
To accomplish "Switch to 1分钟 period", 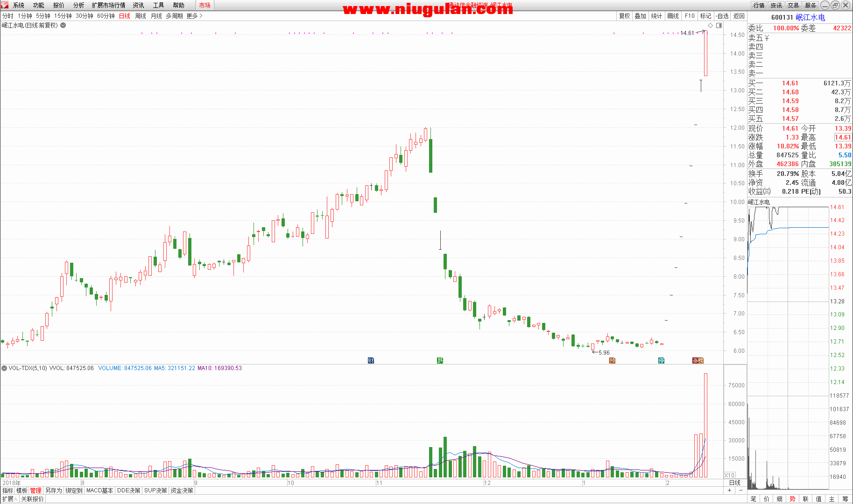I will [x=25, y=16].
